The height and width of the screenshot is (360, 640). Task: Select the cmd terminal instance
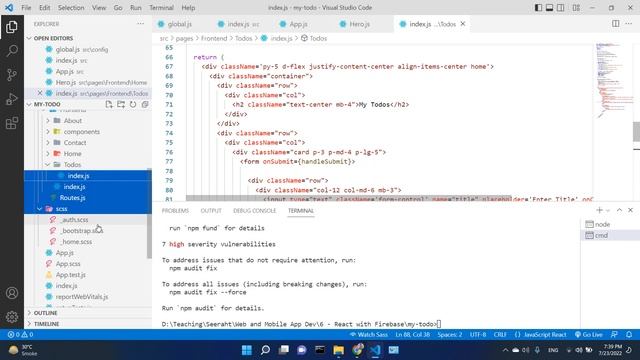click(608, 235)
